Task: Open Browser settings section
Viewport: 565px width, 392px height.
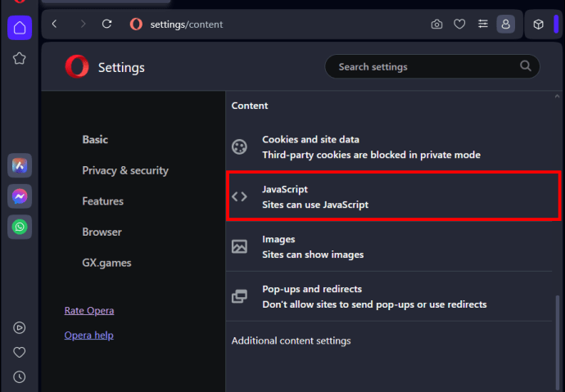Action: 102,232
